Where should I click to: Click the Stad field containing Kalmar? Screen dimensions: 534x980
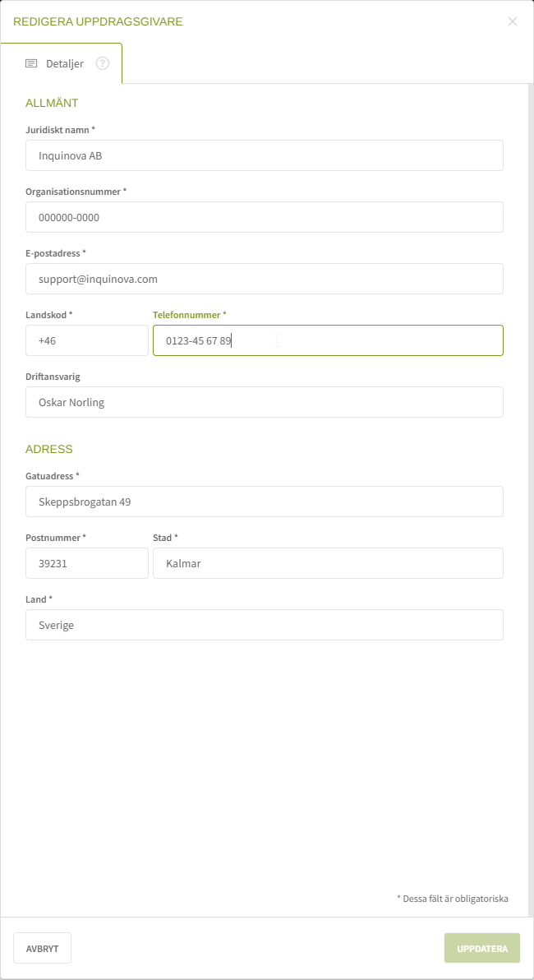tap(327, 563)
